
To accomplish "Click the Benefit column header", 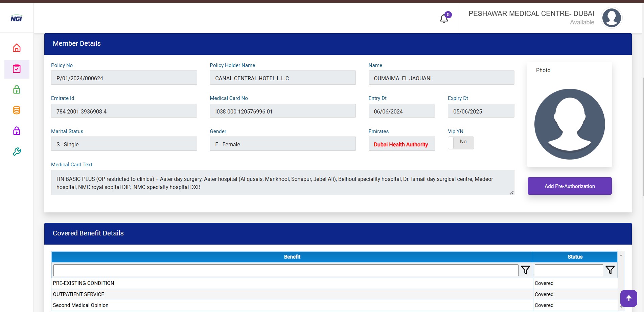I will (292, 257).
